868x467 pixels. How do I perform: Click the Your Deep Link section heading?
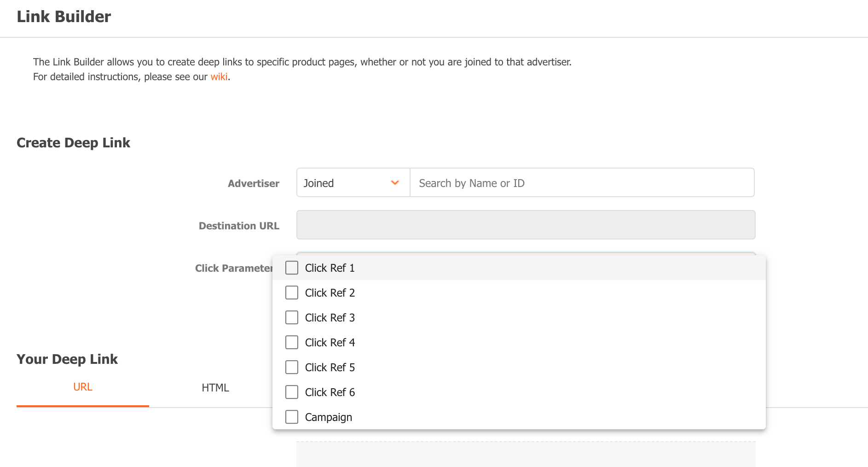67,359
